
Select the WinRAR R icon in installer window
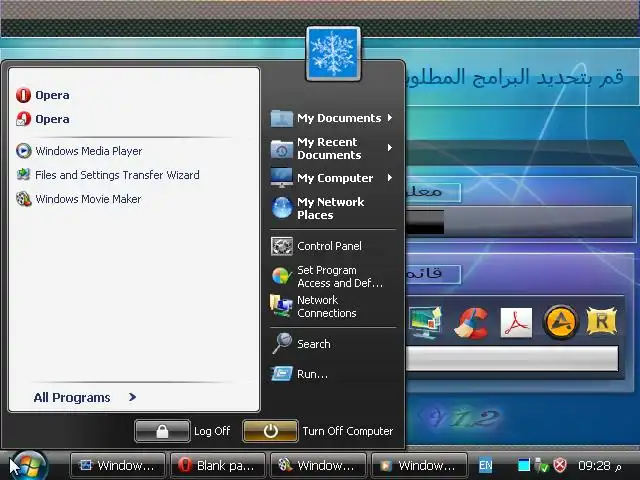(601, 321)
